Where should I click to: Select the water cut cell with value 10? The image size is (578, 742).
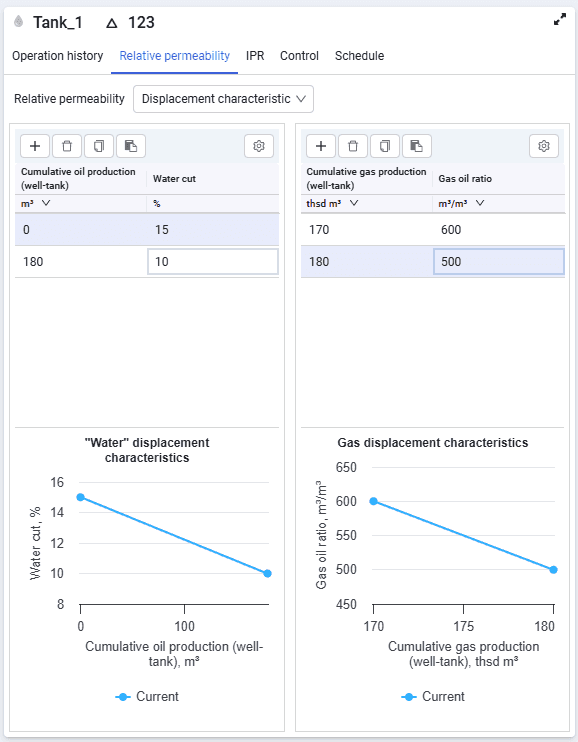pyautogui.click(x=213, y=262)
